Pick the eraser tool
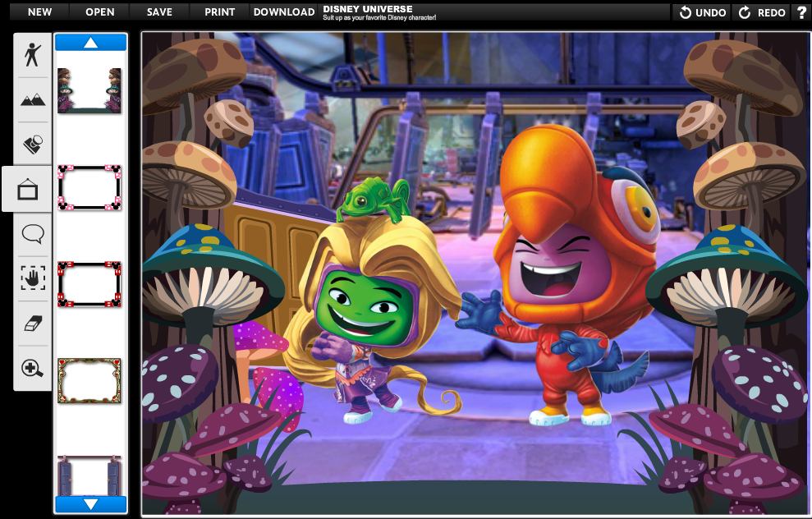The image size is (812, 519). click(x=33, y=324)
